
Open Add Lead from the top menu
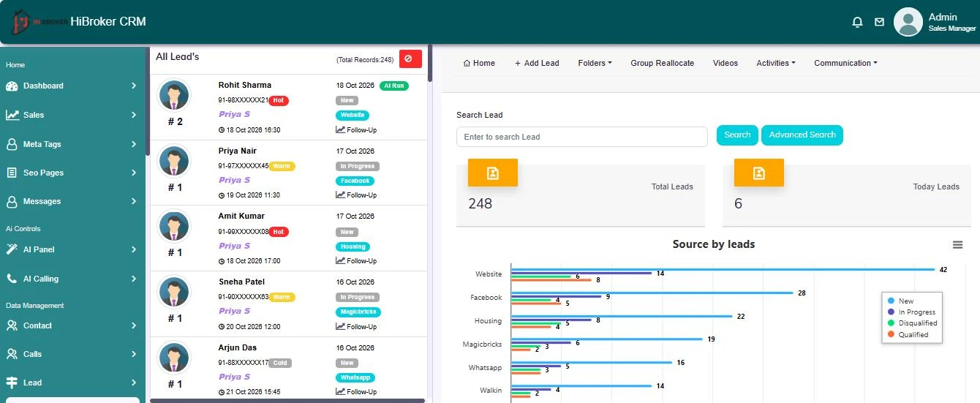pyautogui.click(x=537, y=63)
